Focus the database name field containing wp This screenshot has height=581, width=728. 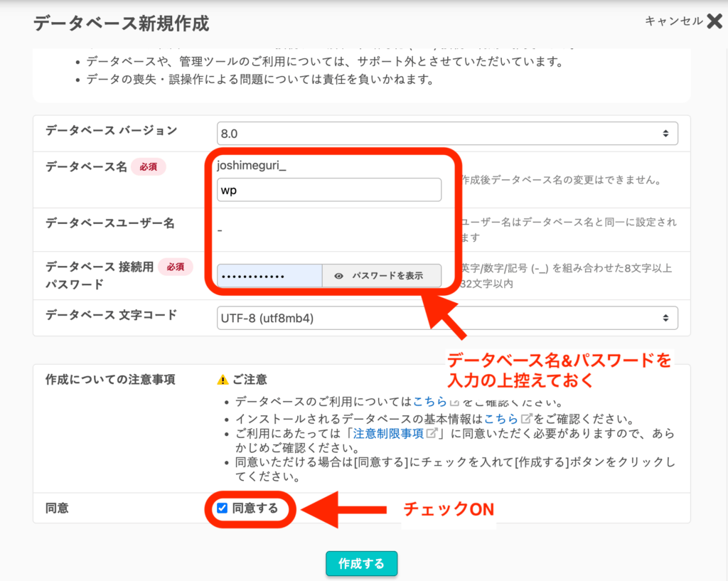click(x=328, y=190)
